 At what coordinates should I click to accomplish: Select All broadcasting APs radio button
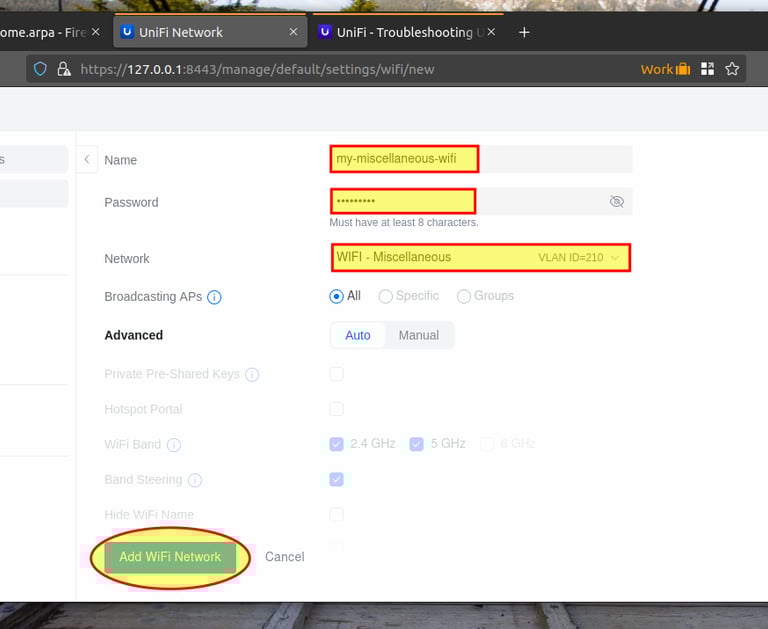tap(336, 296)
